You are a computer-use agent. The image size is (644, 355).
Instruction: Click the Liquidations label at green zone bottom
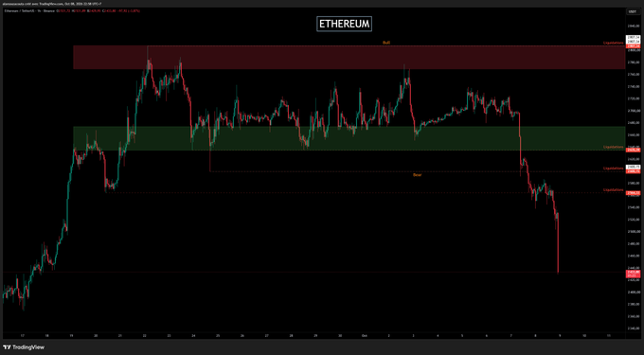[613, 147]
